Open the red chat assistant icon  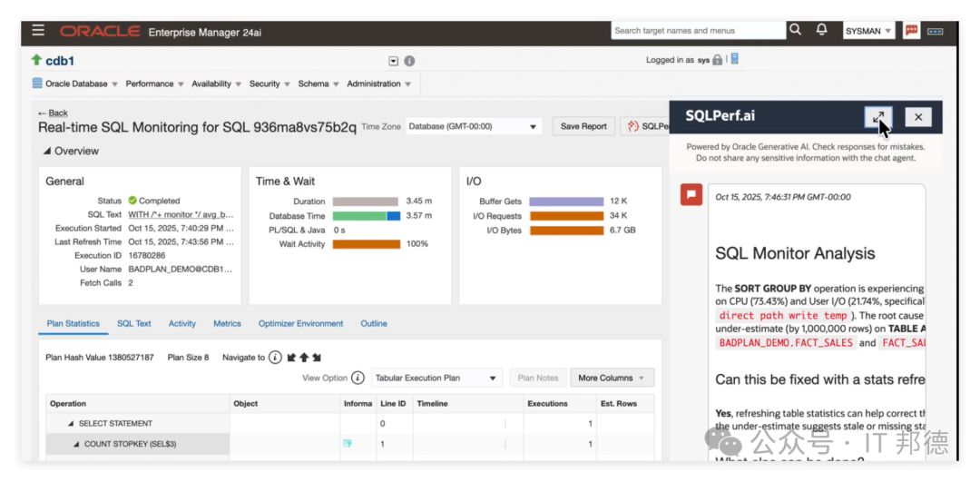pyautogui.click(x=911, y=30)
